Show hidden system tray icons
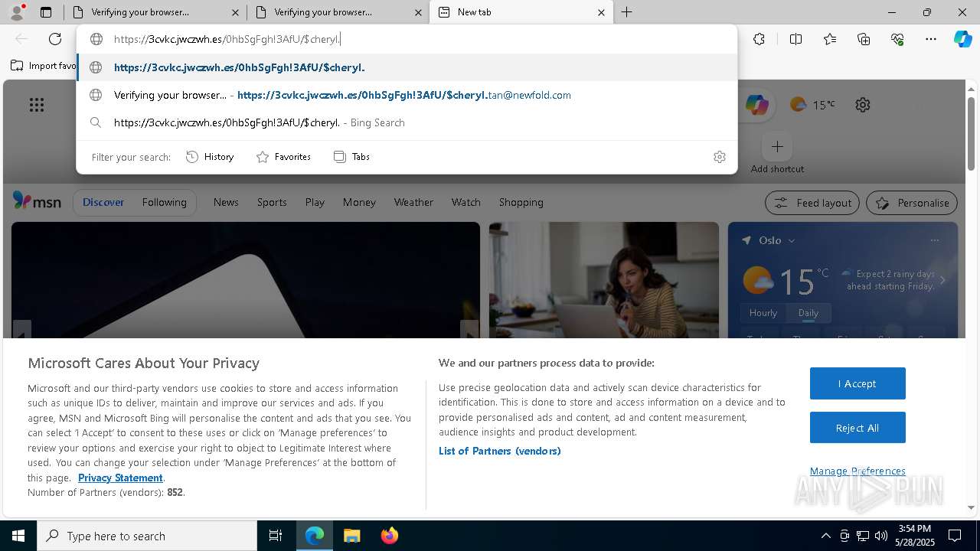Image resolution: width=980 pixels, height=551 pixels. pos(825,536)
